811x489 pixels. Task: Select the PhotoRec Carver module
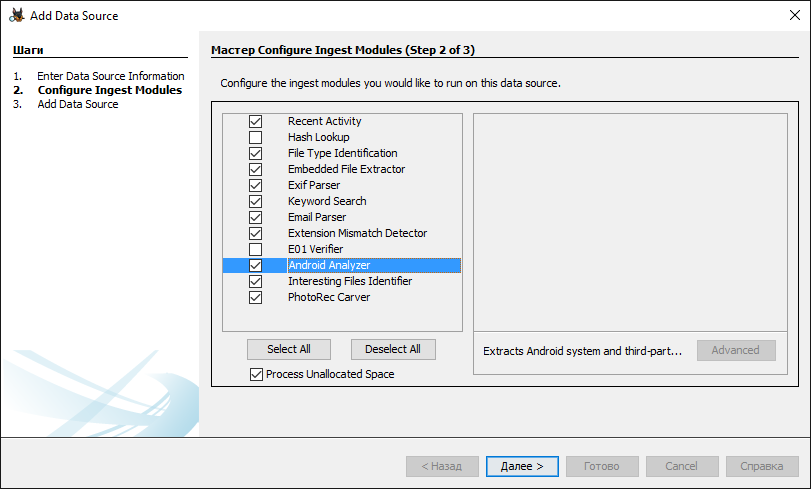(x=329, y=298)
